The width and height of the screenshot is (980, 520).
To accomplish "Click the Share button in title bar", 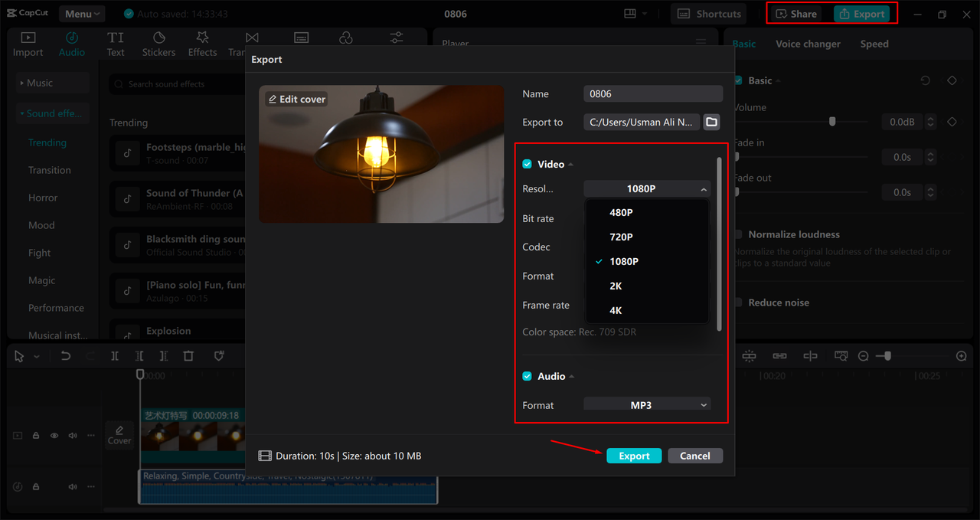I will (796, 14).
